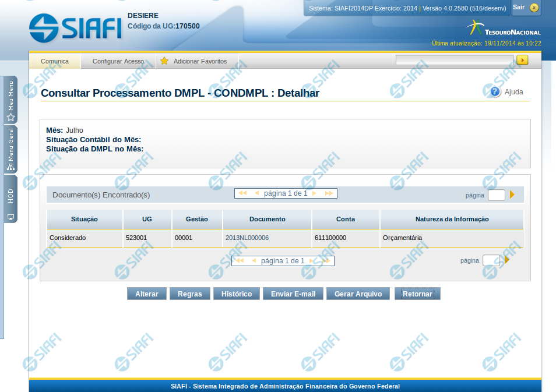
Task: Click the yellow search go arrow button
Action: 522,60
